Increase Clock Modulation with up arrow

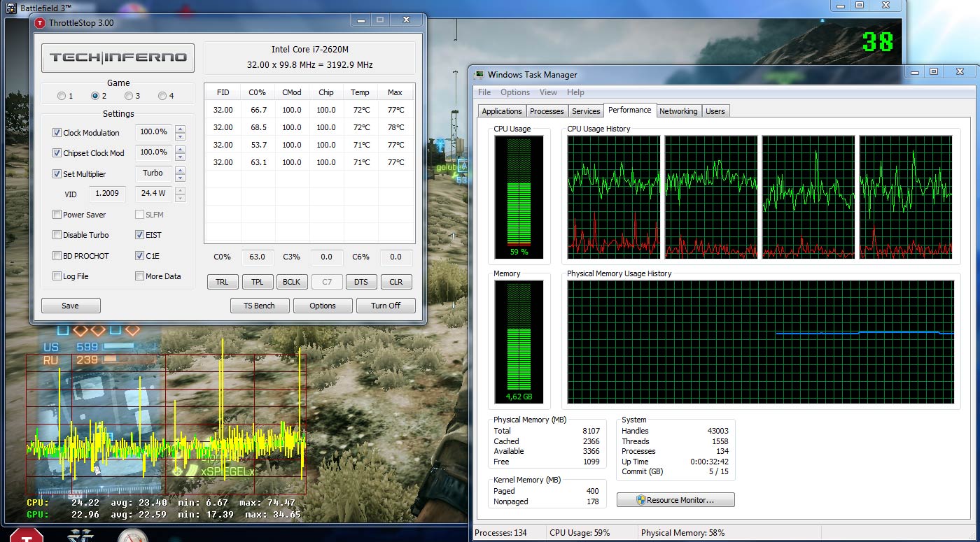coord(180,129)
